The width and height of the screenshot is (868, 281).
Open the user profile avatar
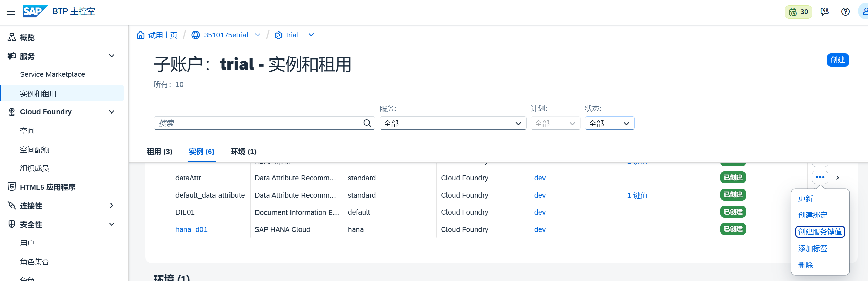coord(863,12)
